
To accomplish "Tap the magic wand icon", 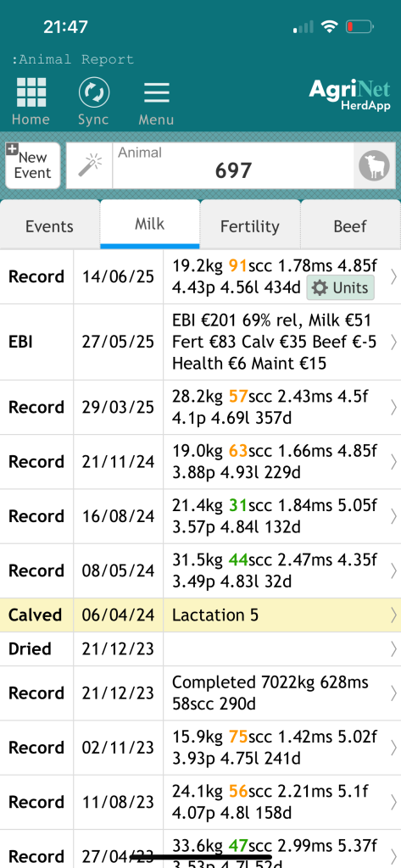I will coord(90,165).
